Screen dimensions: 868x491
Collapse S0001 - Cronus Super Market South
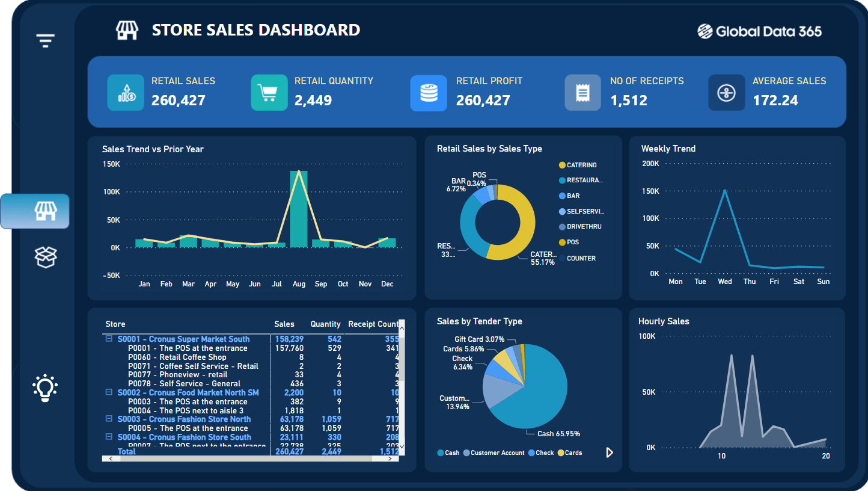[x=109, y=339]
